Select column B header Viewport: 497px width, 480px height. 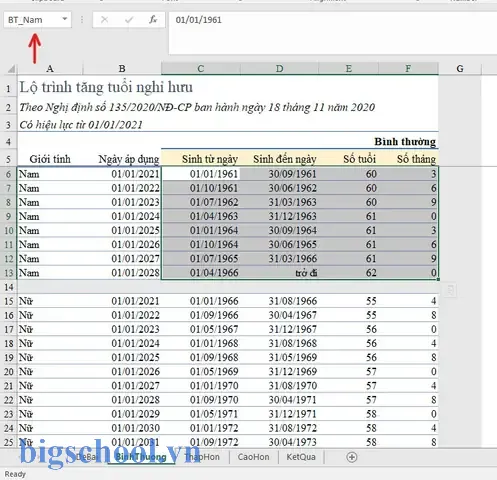click(x=122, y=69)
